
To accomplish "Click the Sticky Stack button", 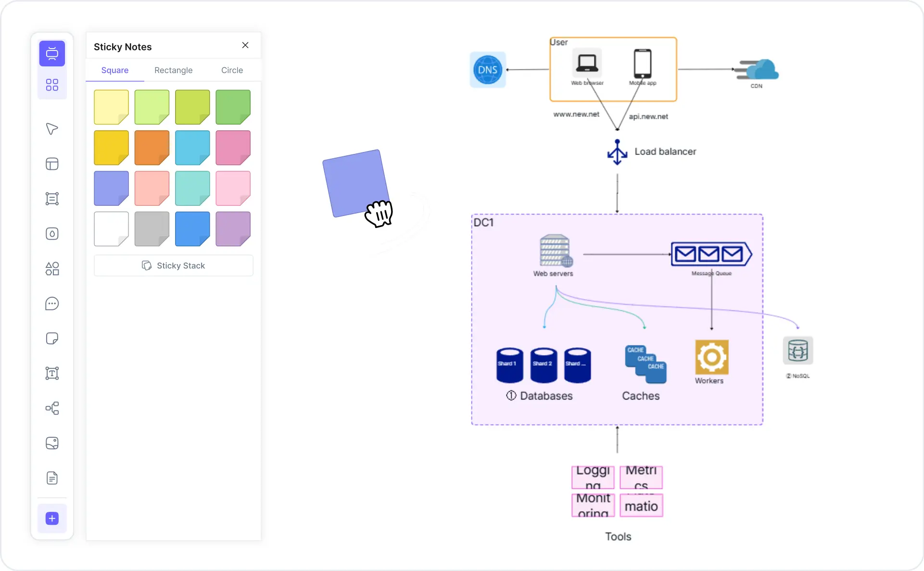I will pos(173,265).
